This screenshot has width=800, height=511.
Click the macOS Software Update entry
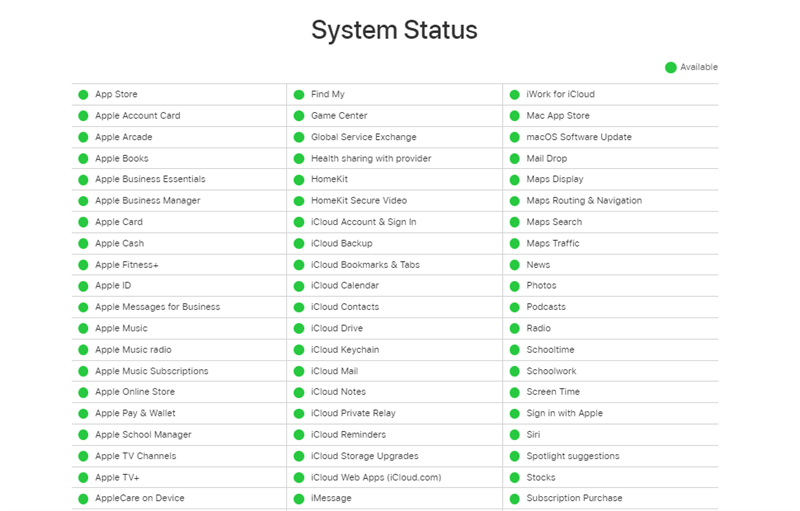(579, 137)
